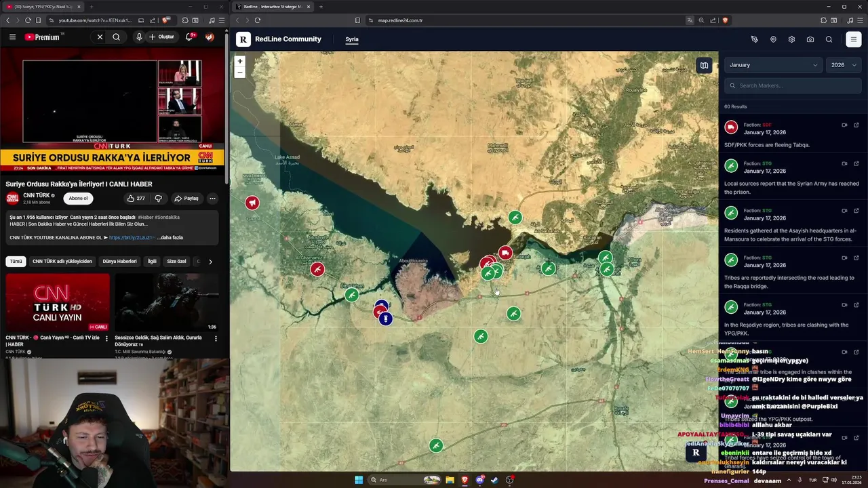Click the red rifle marker west of lake
The image size is (868, 488).
click(317, 269)
